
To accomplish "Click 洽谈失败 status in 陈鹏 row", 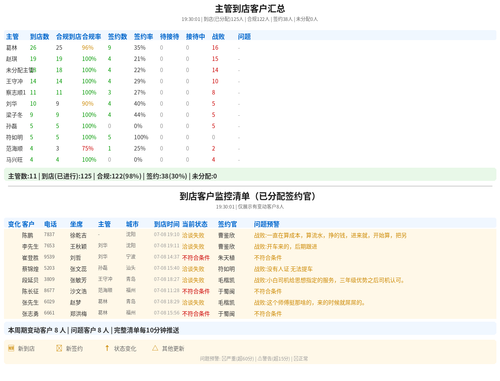I will click(x=193, y=235).
